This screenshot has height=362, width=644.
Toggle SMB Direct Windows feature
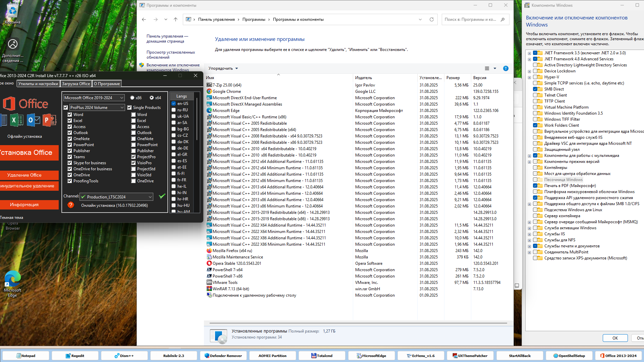[x=535, y=89]
